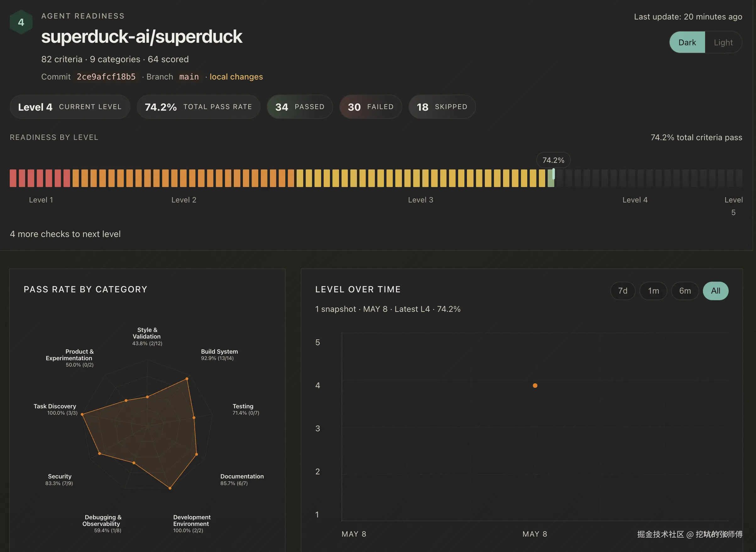
Task: Click the Level 4 current level pill
Action: 70,107
